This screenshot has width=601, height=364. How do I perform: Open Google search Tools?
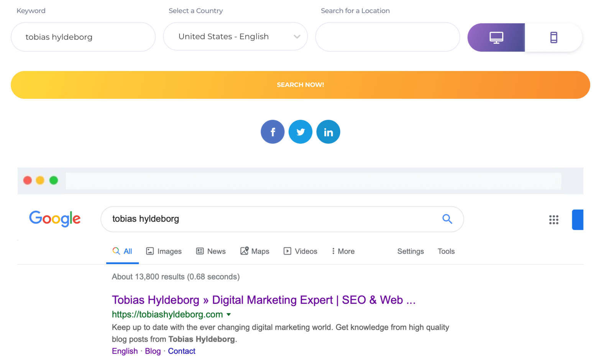[x=446, y=251]
